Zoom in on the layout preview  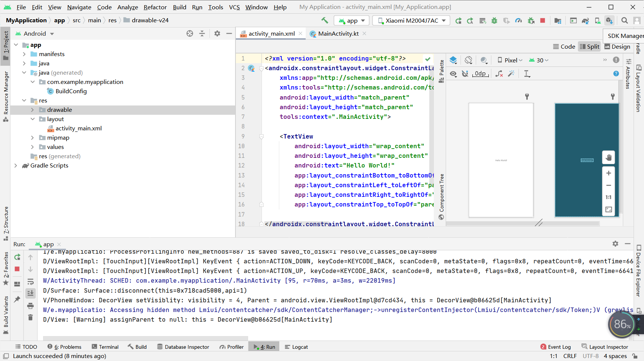[608, 173]
